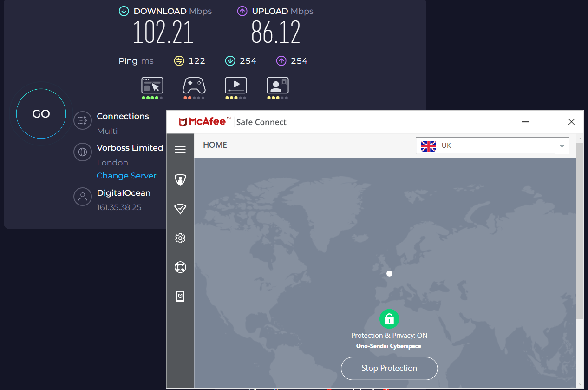Open the McAfee hamburger menu
This screenshot has height=390, width=588.
180,149
